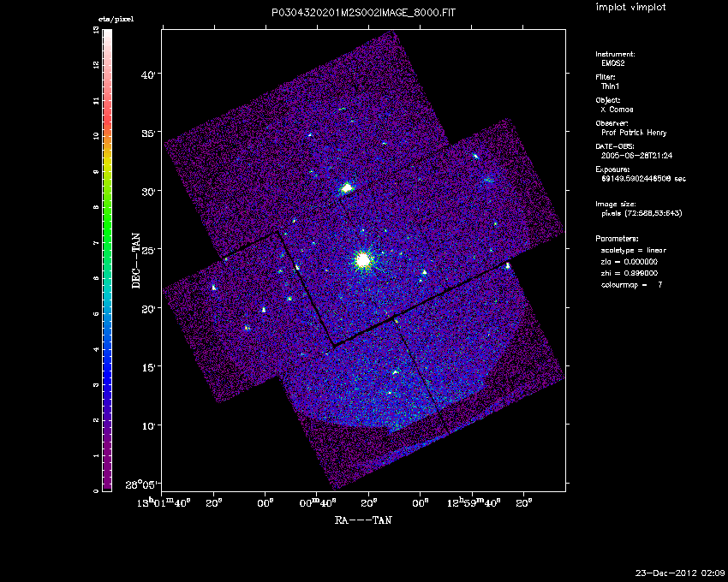
Task: Click the 'pixels (72:588,53:643)' value
Action: [x=641, y=213]
